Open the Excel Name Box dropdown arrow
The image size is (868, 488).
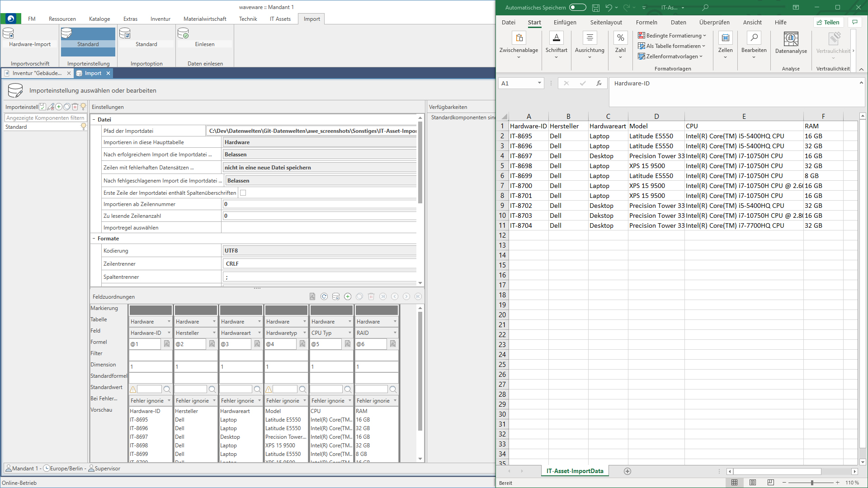pos(539,83)
